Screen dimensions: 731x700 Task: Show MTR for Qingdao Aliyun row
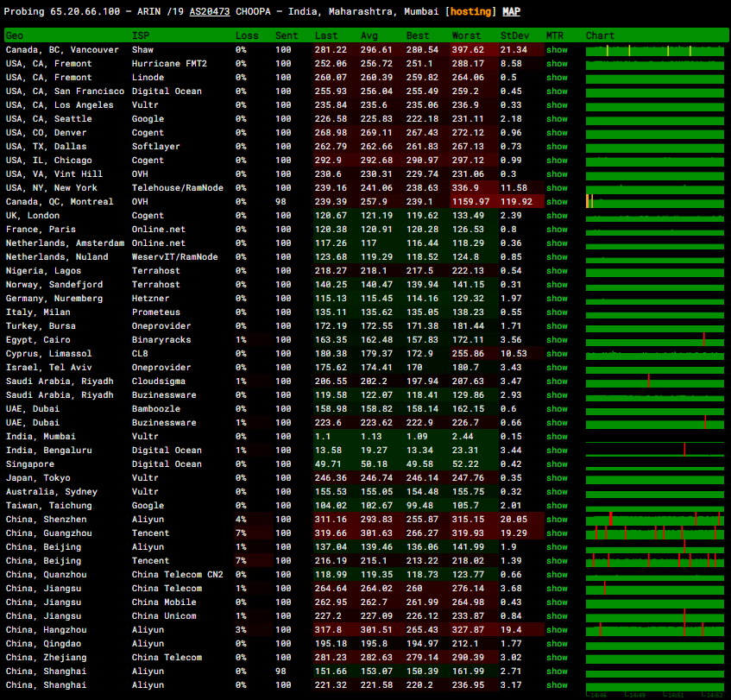tap(557, 644)
